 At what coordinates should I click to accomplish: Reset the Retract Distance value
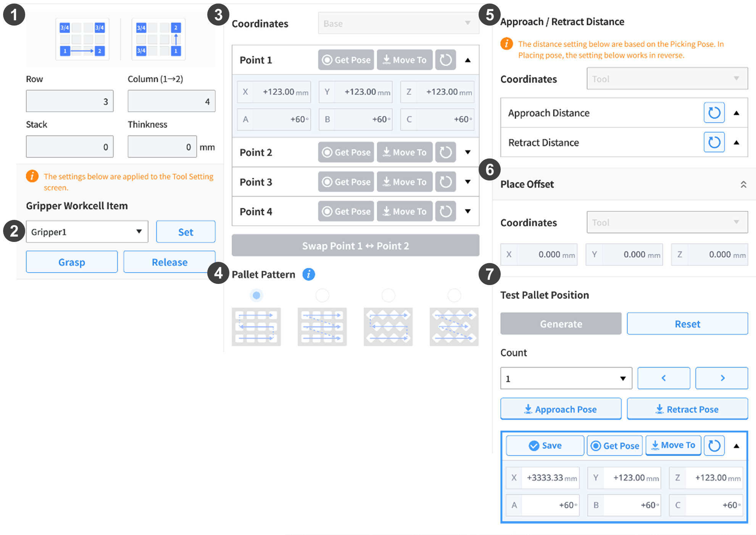[714, 142]
